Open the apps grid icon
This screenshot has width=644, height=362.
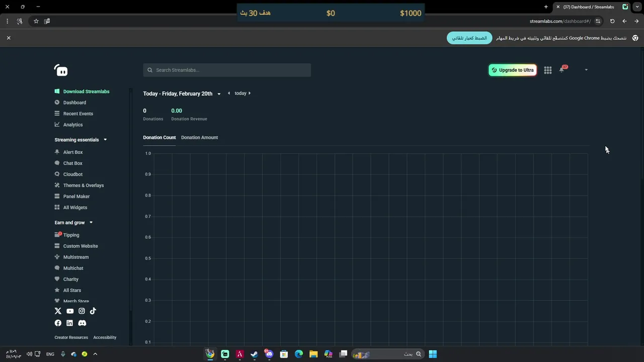click(548, 70)
